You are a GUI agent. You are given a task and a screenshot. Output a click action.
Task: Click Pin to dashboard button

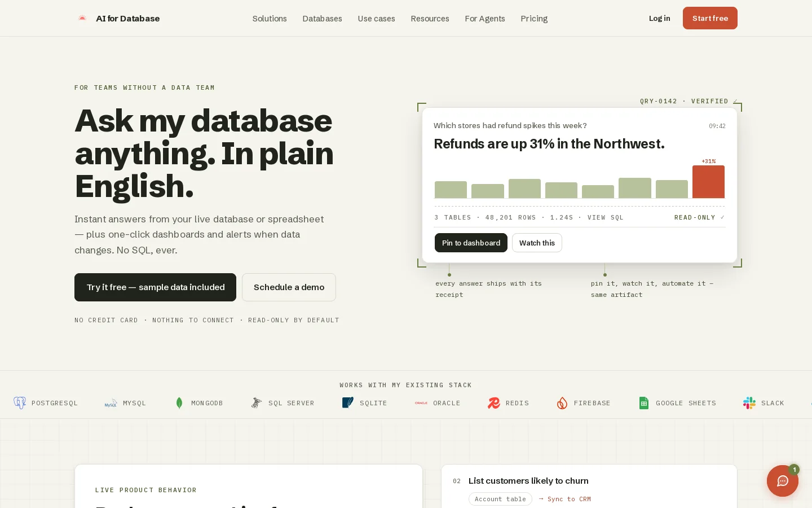pyautogui.click(x=471, y=243)
